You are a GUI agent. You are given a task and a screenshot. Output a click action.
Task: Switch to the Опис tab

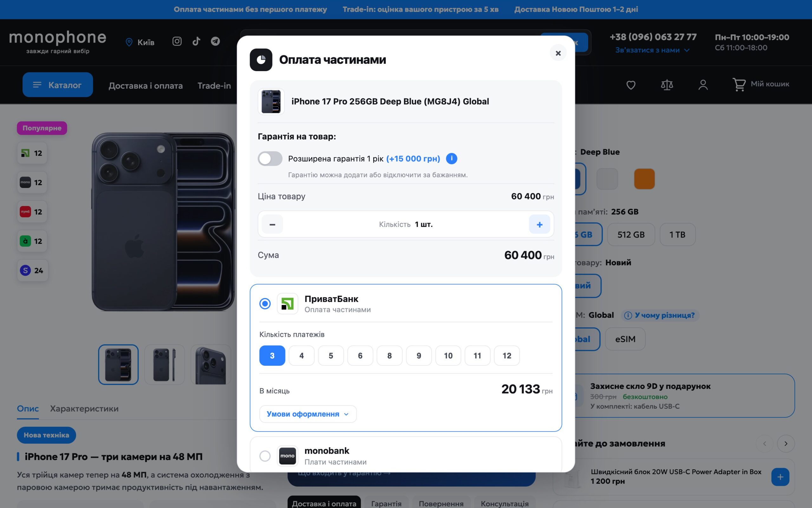coord(28,409)
